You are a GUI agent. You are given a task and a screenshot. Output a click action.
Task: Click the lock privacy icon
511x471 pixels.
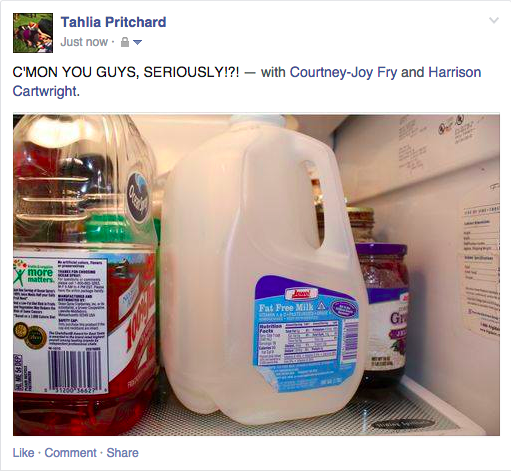pos(125,42)
